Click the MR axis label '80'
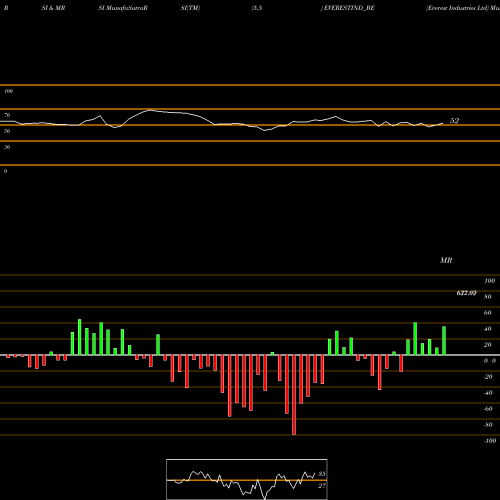 pos(488,297)
